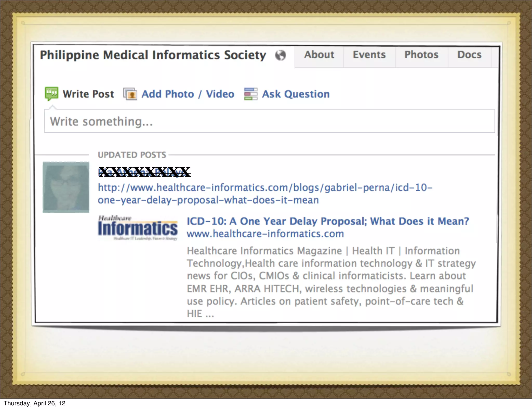Click www.healthcare-informatics.com domain link
532x409 pixels.
click(265, 234)
